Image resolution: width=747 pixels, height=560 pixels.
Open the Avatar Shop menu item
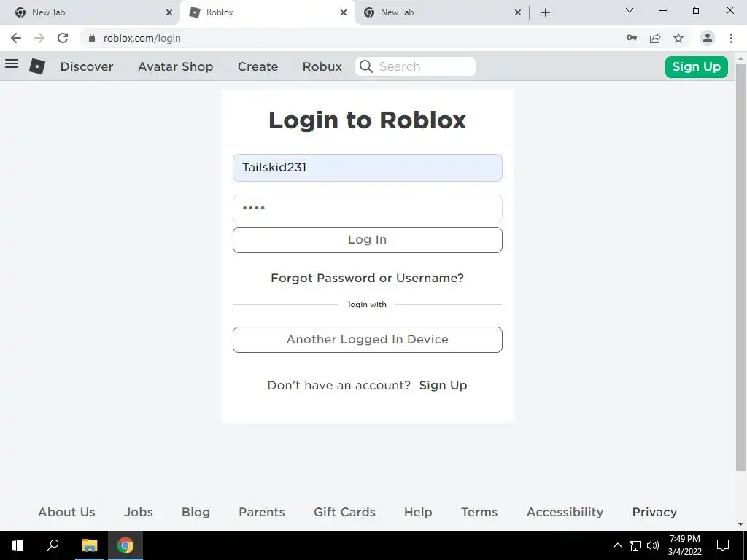pos(175,66)
